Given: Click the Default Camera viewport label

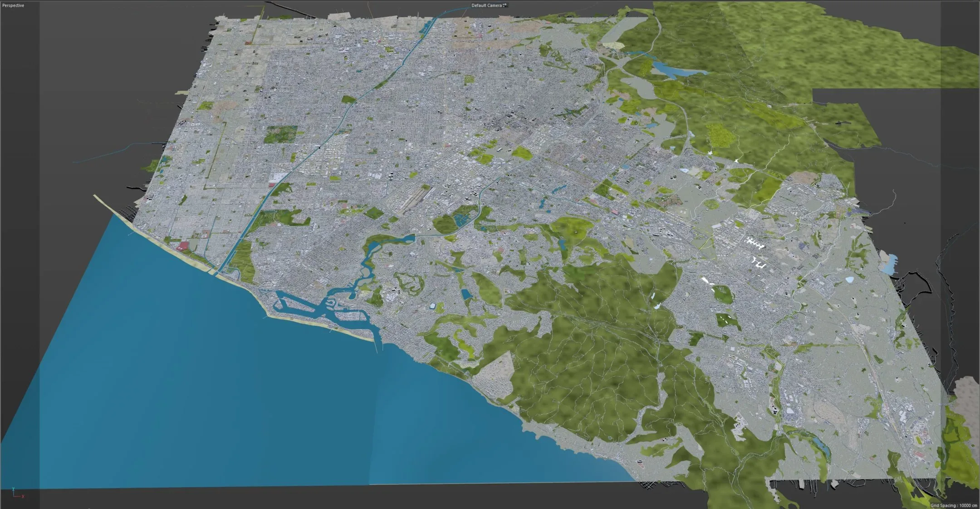Looking at the screenshot, I should [485, 5].
